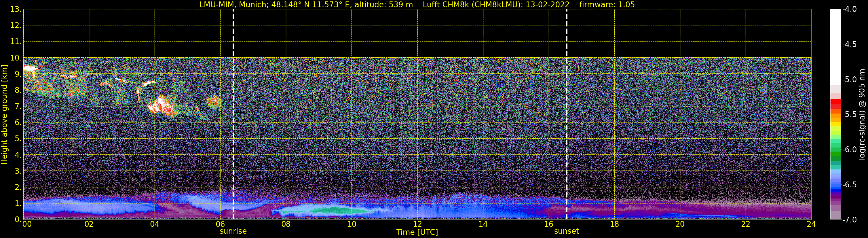Image resolution: width=868 pixels, height=238 pixels.
Task: Click the height axis tick "11."
Action: (x=16, y=42)
